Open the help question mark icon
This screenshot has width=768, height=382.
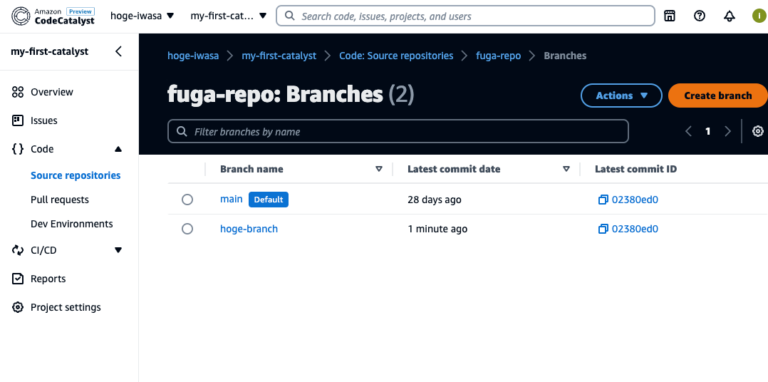coord(699,16)
